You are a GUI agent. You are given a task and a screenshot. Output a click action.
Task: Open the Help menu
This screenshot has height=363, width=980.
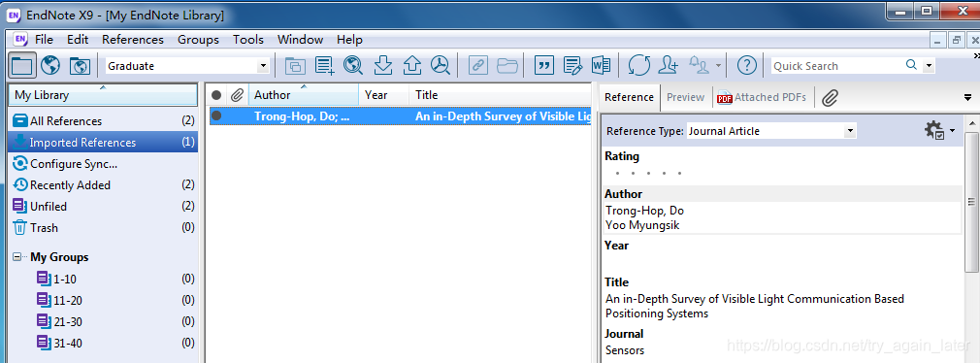coord(349,40)
